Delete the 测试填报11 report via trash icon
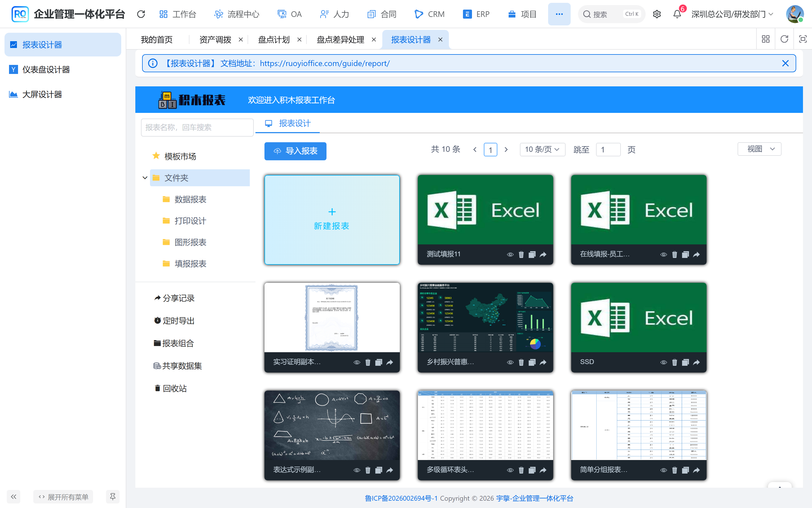Screen dimensions: 812x508 click(521, 254)
